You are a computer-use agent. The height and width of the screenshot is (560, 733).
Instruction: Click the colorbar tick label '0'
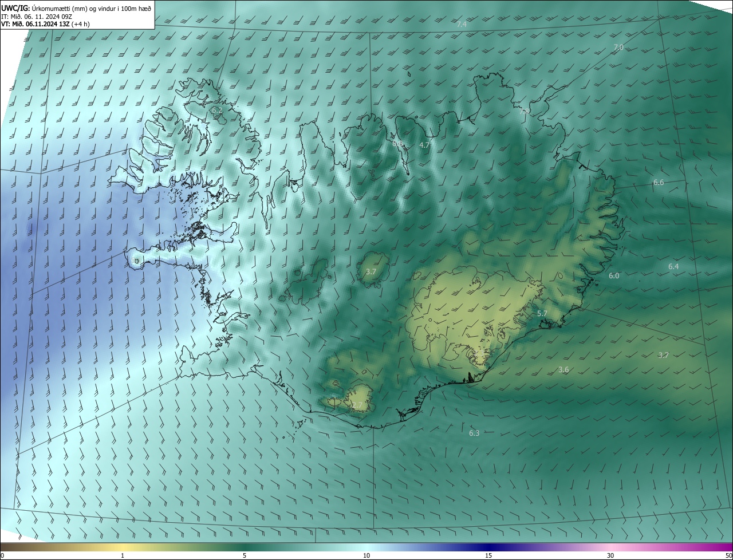(x=2, y=556)
